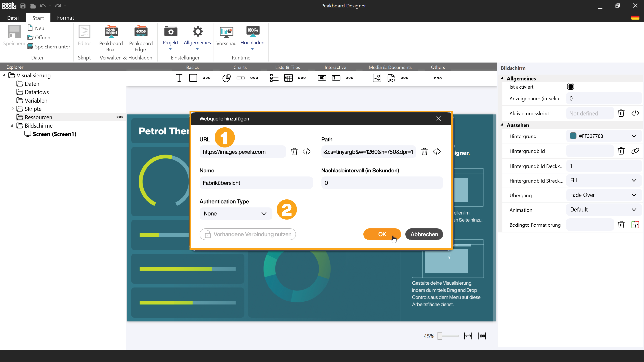Select the Rectangle shape control
The width and height of the screenshot is (644, 362).
[x=193, y=78]
